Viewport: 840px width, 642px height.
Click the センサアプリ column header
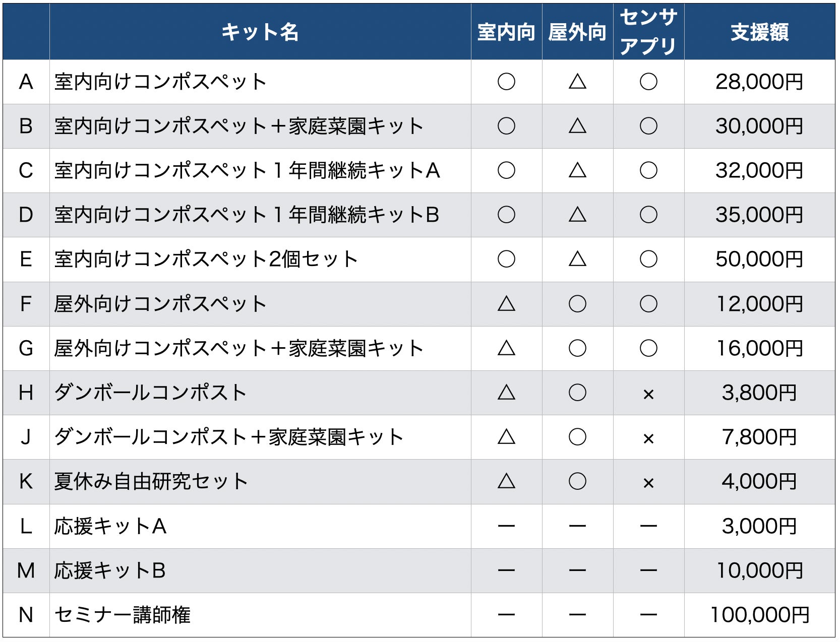648,32
